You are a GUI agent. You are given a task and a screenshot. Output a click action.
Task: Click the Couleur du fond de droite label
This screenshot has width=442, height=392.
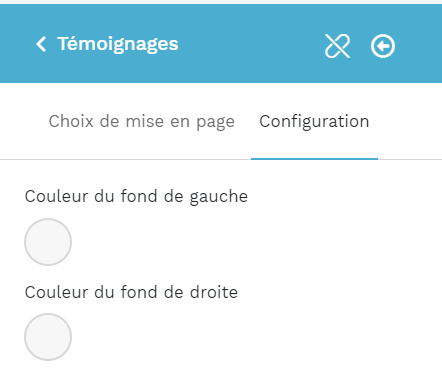(x=131, y=292)
